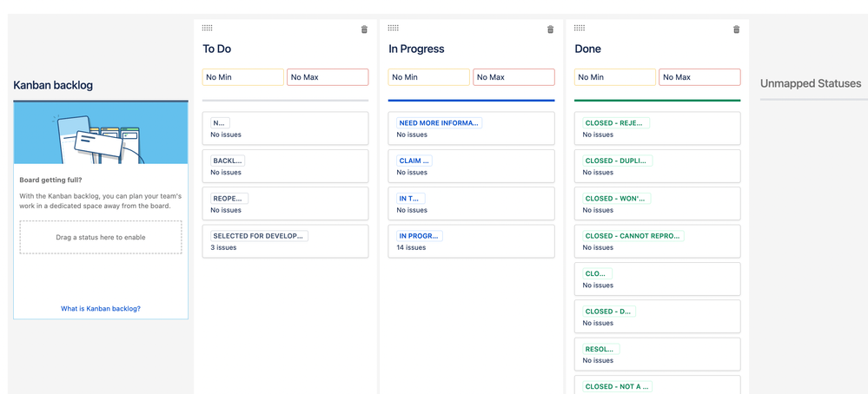Select the CLOSED - REJE... status

point(657,128)
